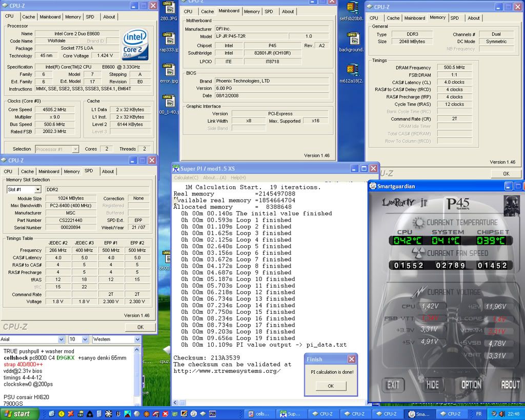
Task: Open the Arial font name dropdown
Action: point(62,339)
